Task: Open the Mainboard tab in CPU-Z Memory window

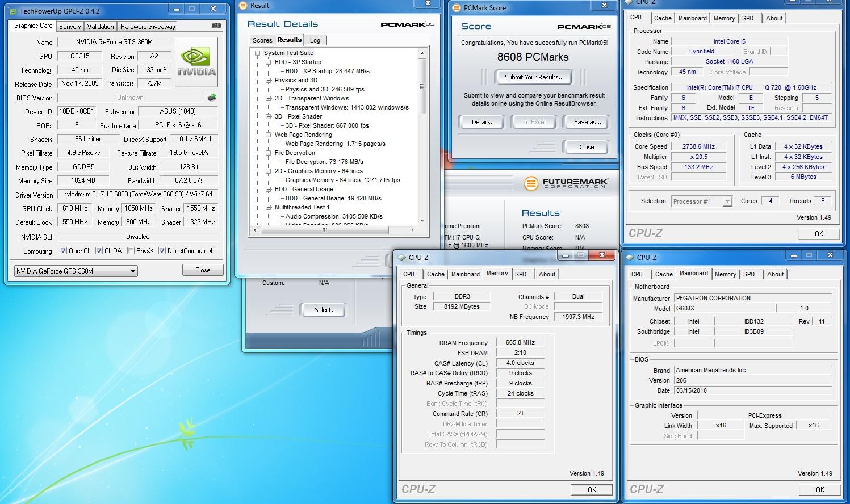Action: (x=465, y=274)
